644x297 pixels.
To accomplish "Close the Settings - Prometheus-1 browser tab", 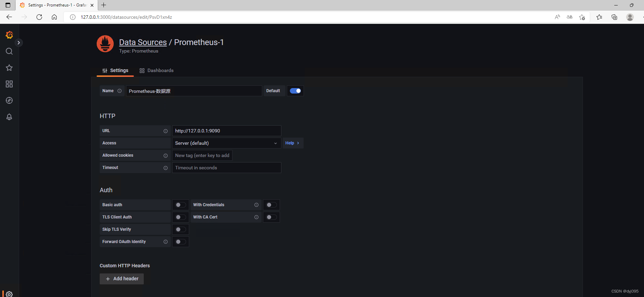I will click(92, 5).
